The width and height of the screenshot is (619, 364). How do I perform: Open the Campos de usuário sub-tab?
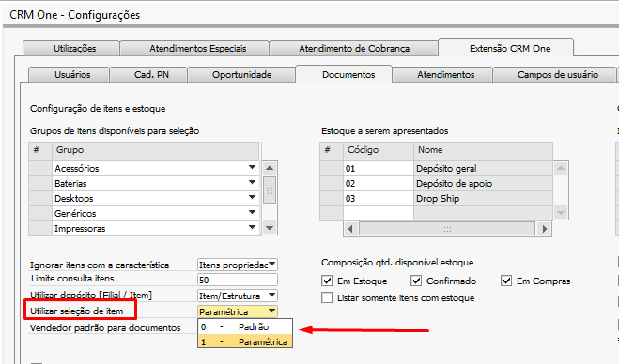[554, 74]
